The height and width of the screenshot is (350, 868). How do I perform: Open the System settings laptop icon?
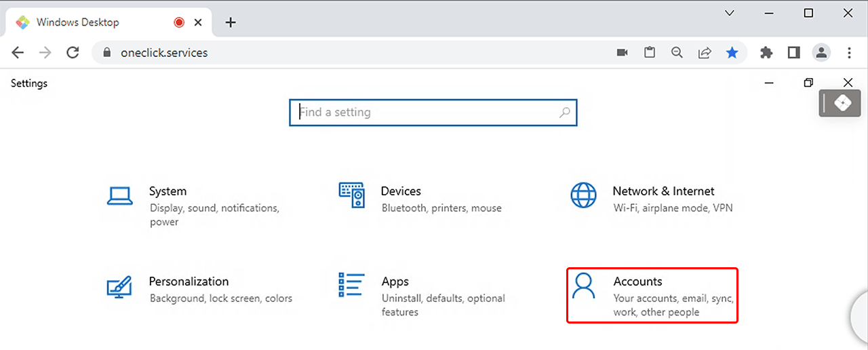tap(119, 196)
